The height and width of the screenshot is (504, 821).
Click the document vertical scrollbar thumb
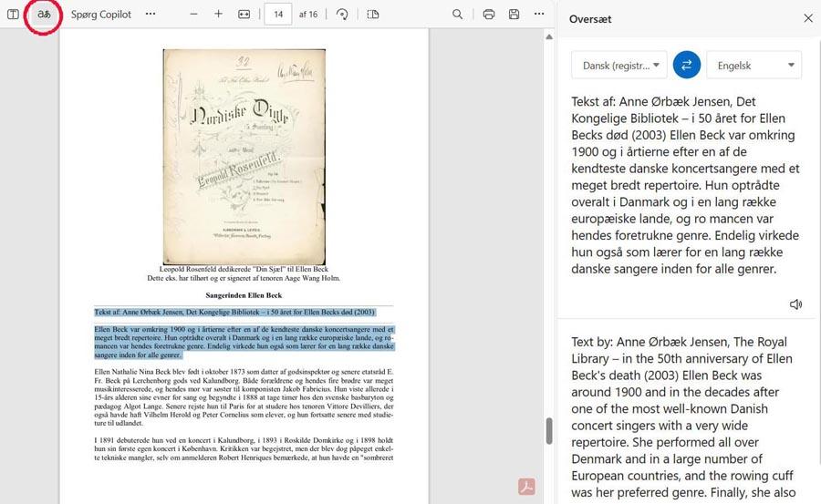click(549, 430)
